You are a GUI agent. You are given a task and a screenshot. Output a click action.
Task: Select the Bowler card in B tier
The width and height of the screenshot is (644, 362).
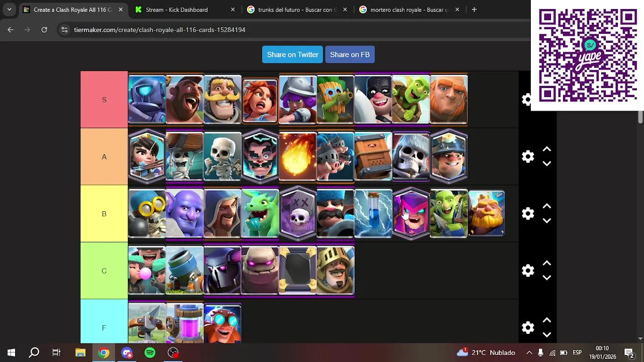click(185, 214)
